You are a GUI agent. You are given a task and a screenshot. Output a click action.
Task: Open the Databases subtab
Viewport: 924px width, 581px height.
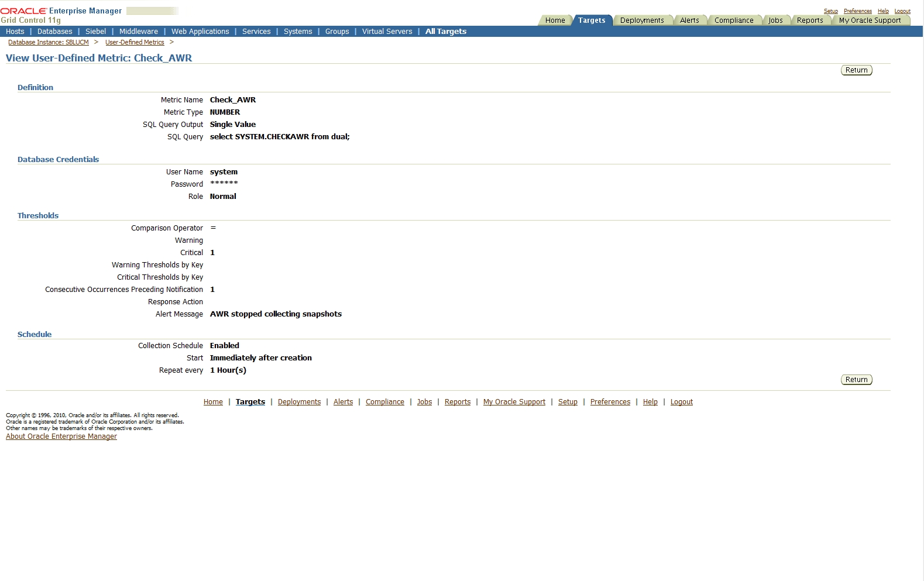[55, 32]
